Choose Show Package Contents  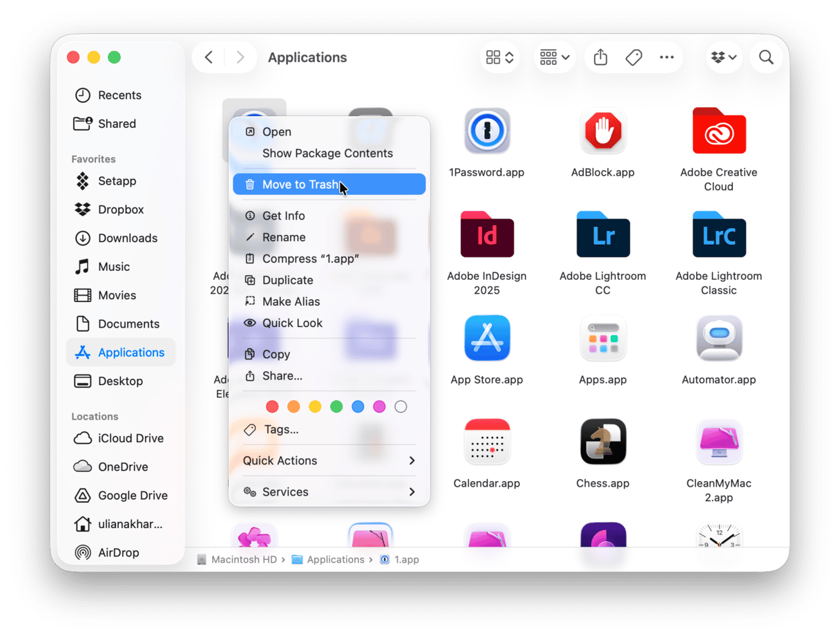click(x=330, y=153)
